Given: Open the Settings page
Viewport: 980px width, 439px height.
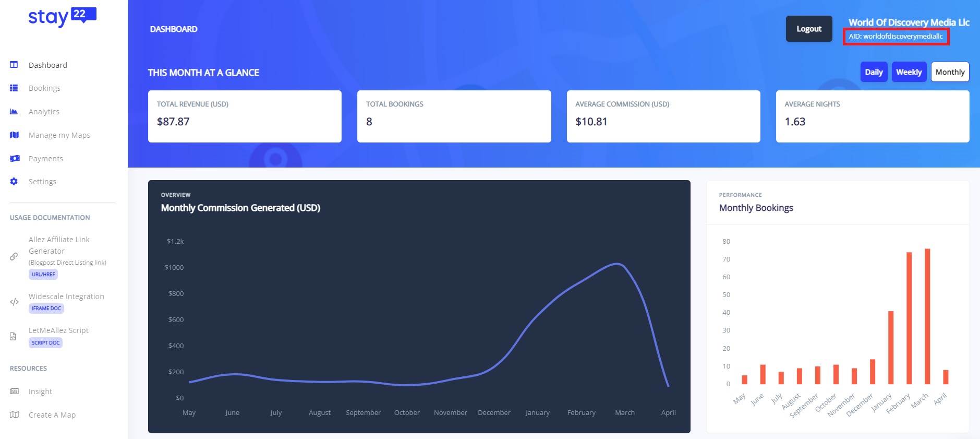Looking at the screenshot, I should tap(42, 182).
